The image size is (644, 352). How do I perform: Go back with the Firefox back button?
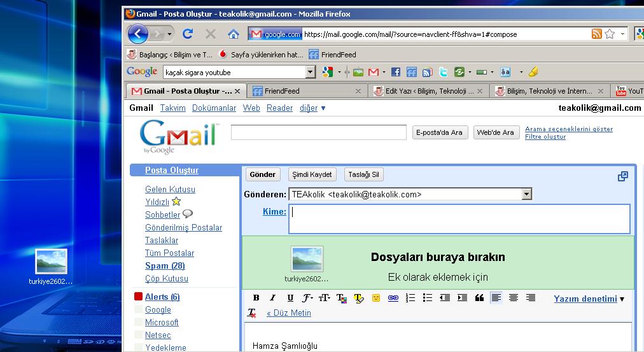pyautogui.click(x=138, y=34)
